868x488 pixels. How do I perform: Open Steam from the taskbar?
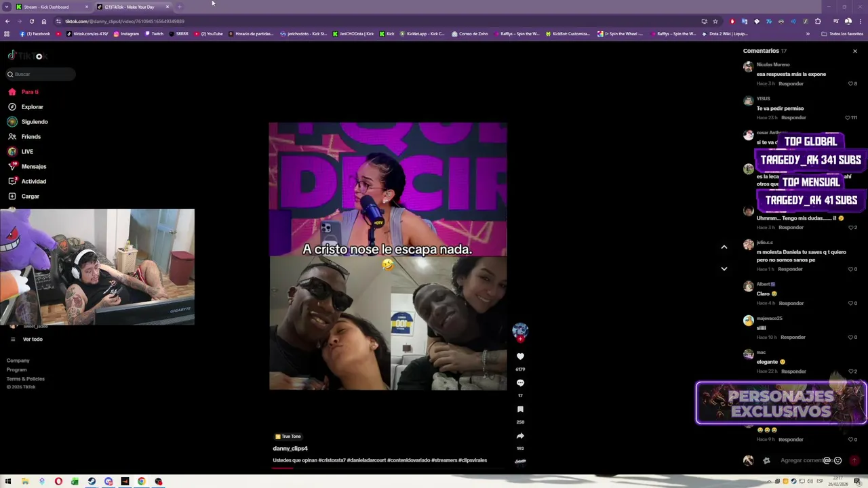[x=92, y=481]
